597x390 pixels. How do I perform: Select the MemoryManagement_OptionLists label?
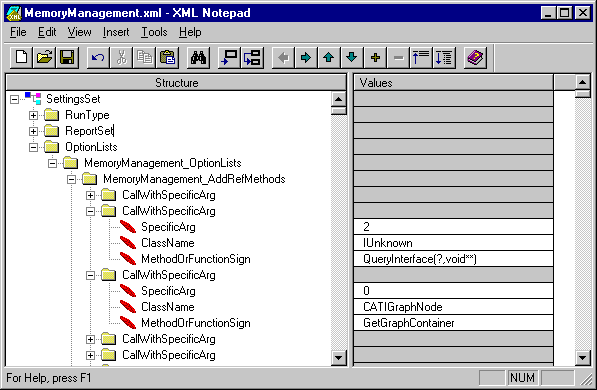163,163
